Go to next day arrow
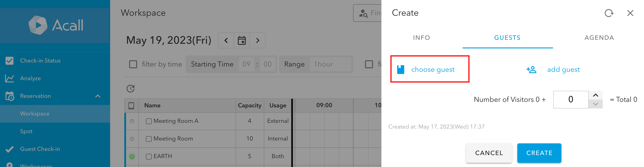This screenshot has height=167, width=644. tap(257, 40)
